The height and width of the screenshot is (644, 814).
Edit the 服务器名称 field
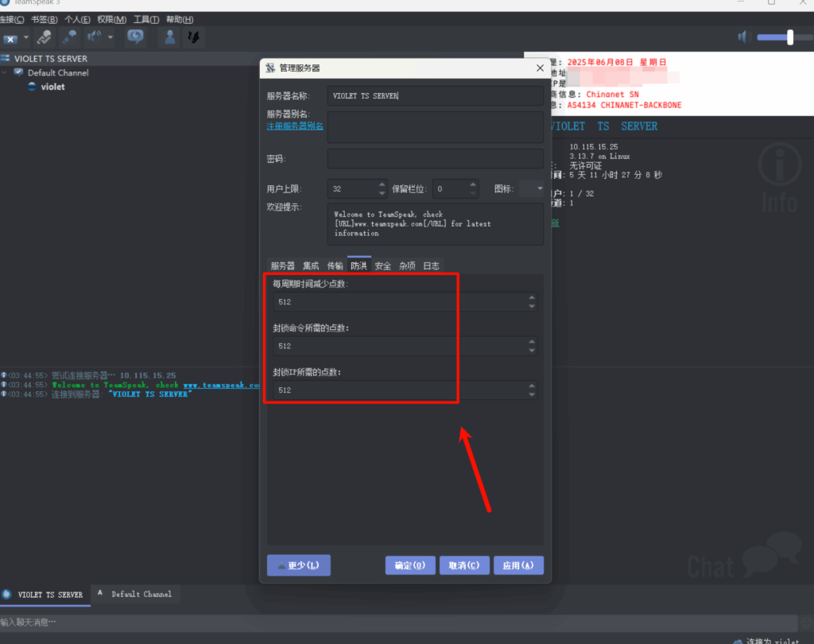(x=435, y=96)
